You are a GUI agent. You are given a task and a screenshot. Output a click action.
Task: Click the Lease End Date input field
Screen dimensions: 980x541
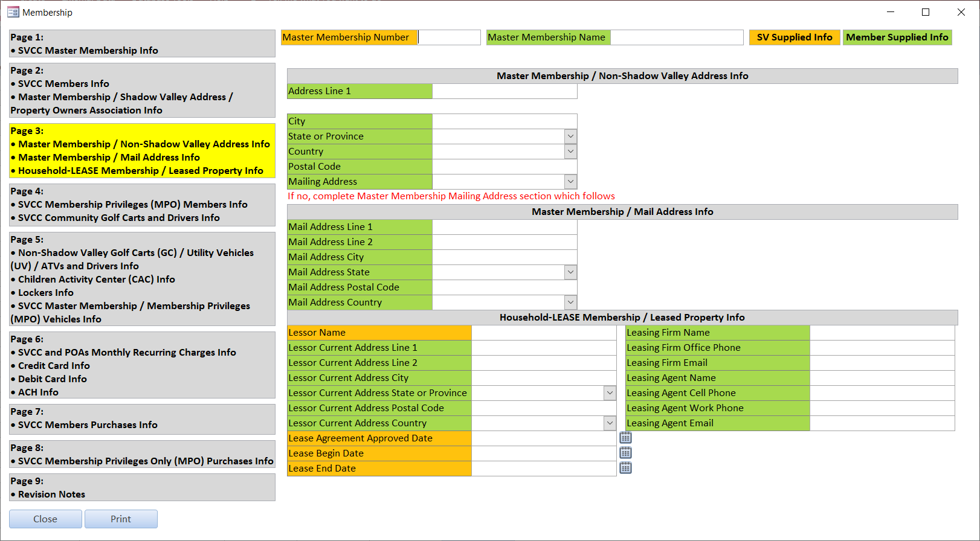click(544, 469)
